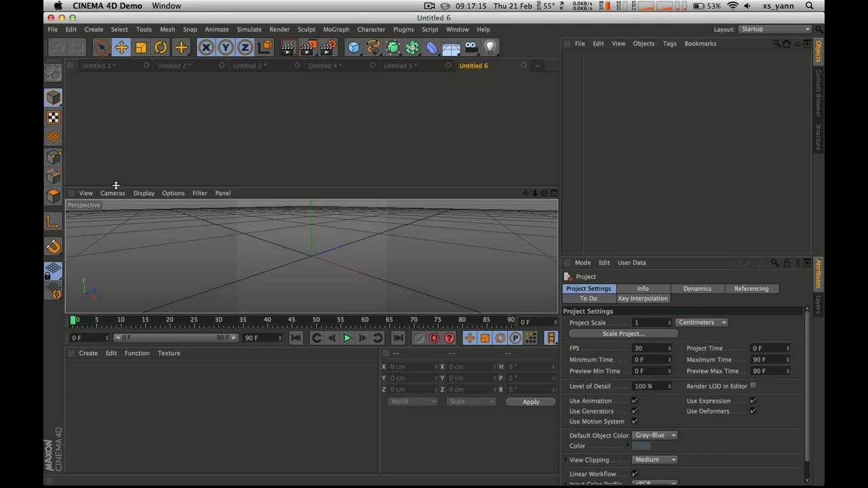Enable Snap magnet icon
The height and width of the screenshot is (488, 868).
(x=54, y=247)
